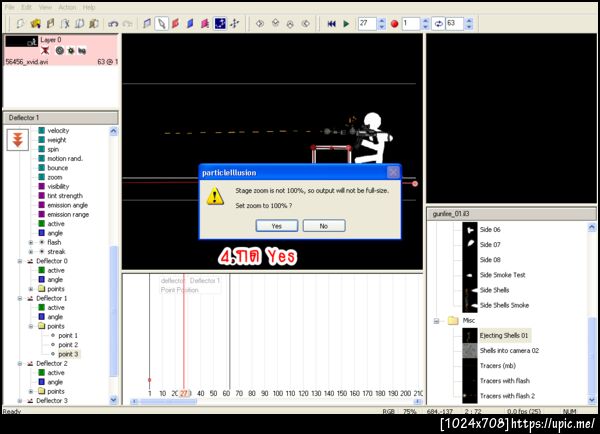Image resolution: width=600 pixels, height=434 pixels.
Task: Click the grayed Redo arrow icon
Action: click(x=127, y=24)
